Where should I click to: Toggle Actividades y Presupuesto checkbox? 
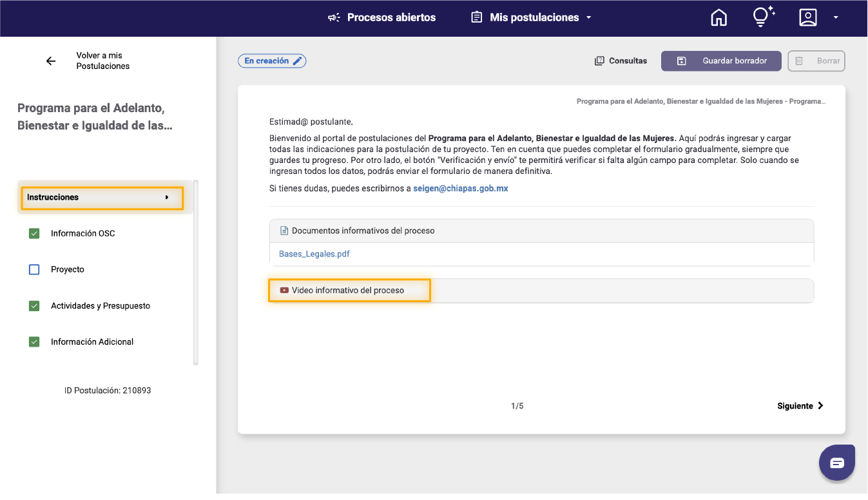tap(34, 305)
